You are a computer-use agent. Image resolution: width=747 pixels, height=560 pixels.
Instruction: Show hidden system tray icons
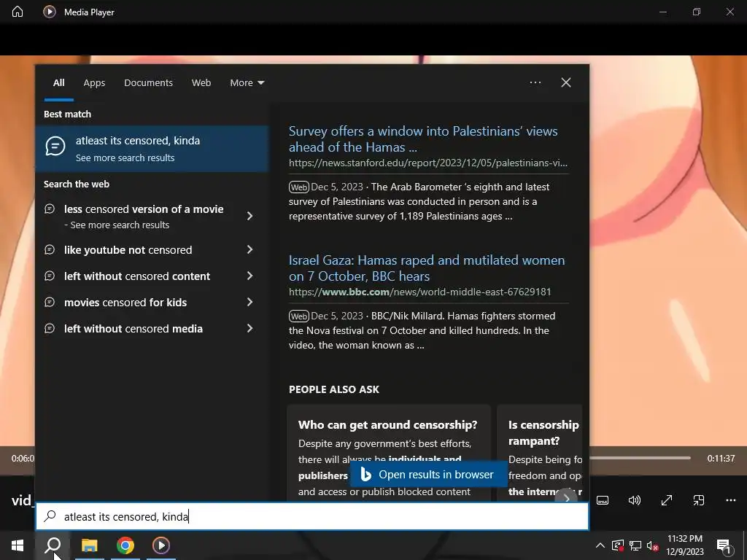click(x=600, y=545)
